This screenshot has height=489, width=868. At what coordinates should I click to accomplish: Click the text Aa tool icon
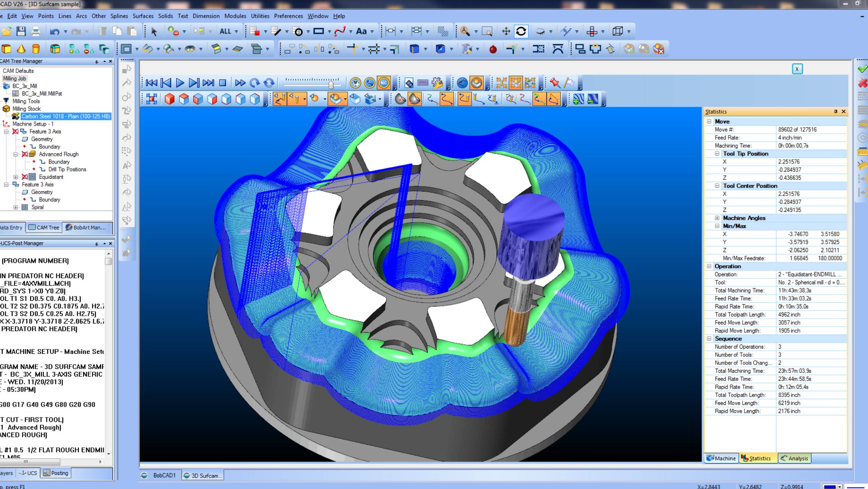coord(361,31)
